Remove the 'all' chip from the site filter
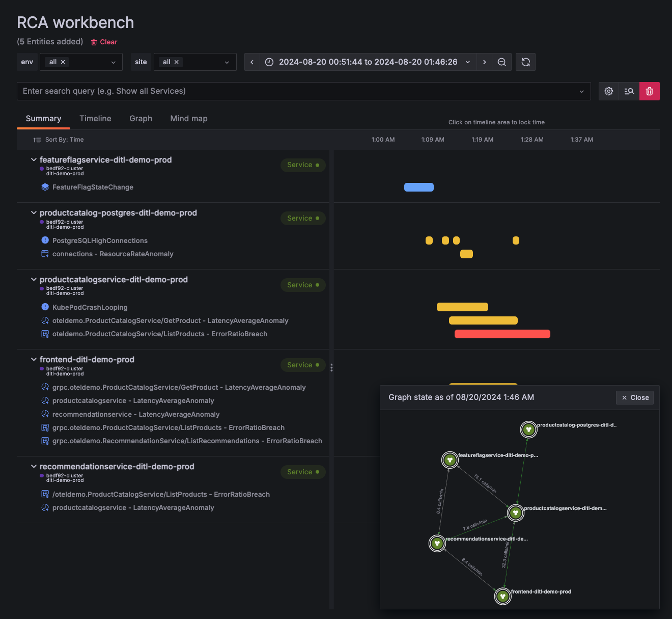 pos(177,61)
